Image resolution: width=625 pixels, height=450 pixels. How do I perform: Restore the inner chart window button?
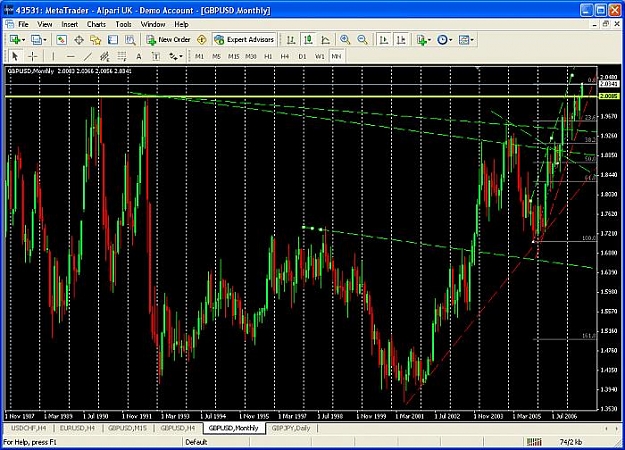click(x=606, y=24)
